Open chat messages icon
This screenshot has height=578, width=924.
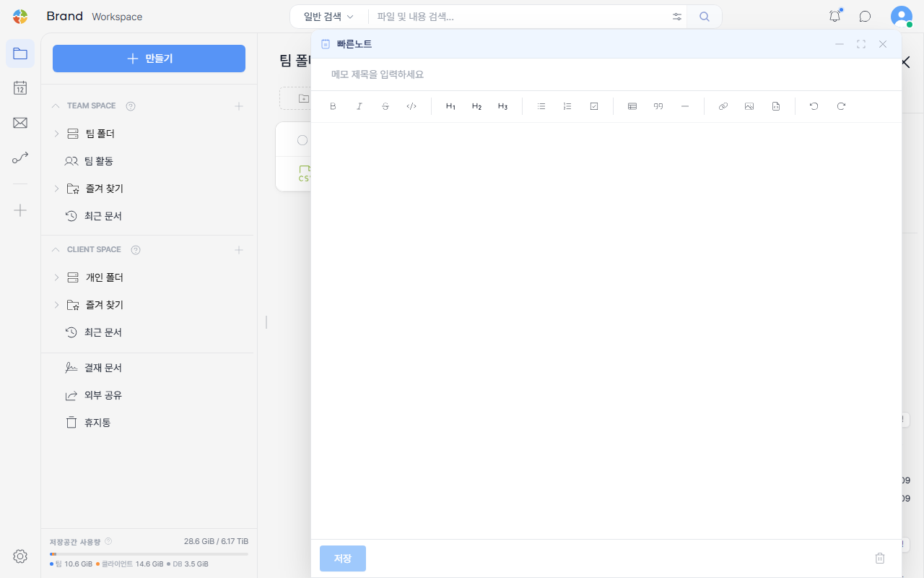pyautogui.click(x=865, y=17)
